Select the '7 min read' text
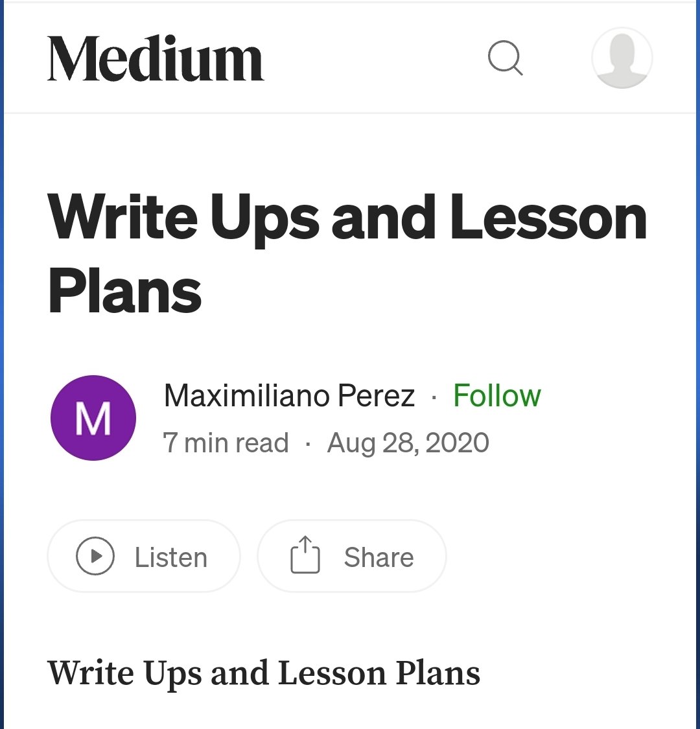 coord(226,443)
